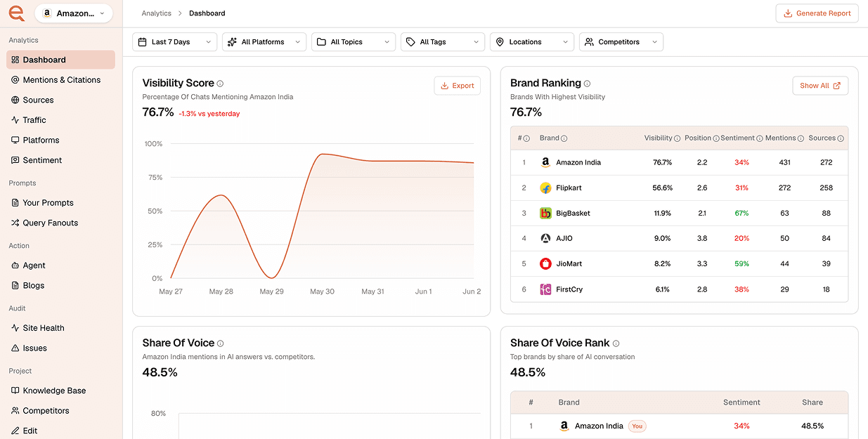The height and width of the screenshot is (439, 868).
Task: Open Site Health audit
Action: (x=60, y=328)
